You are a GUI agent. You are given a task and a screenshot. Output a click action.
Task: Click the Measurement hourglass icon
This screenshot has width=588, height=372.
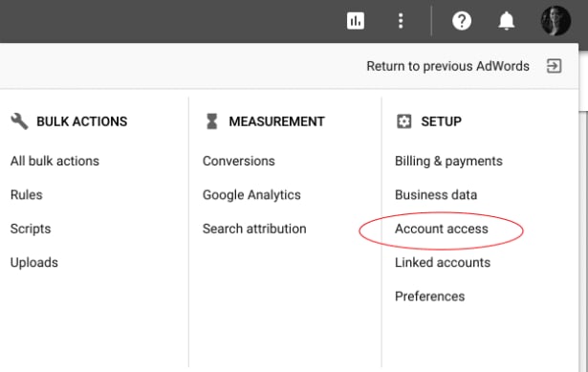(x=212, y=121)
